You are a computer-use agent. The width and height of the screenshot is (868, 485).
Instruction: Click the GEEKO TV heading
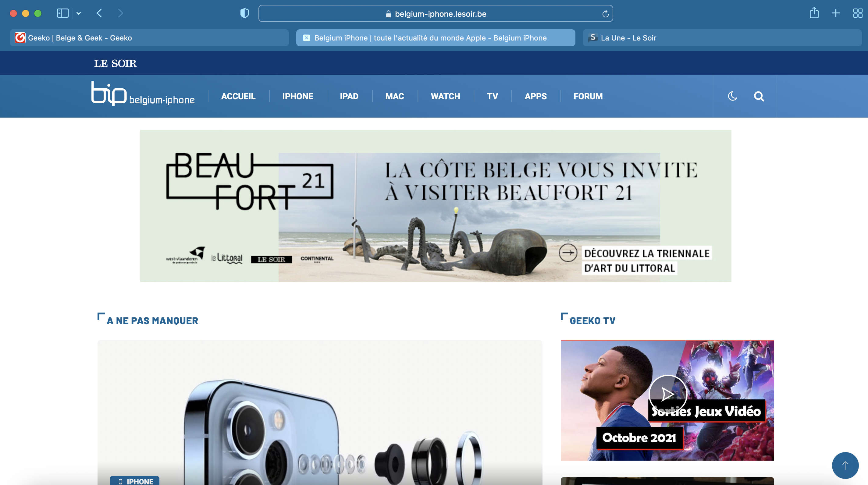592,320
